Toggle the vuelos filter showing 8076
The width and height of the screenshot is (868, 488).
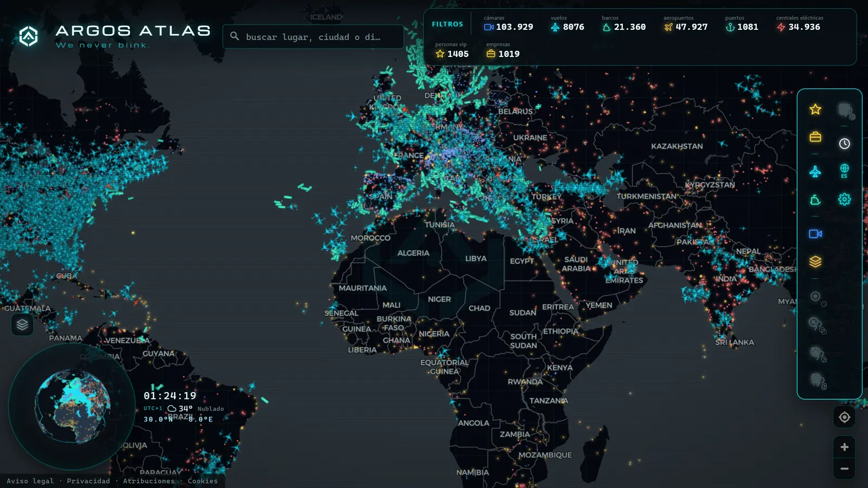[x=567, y=23]
